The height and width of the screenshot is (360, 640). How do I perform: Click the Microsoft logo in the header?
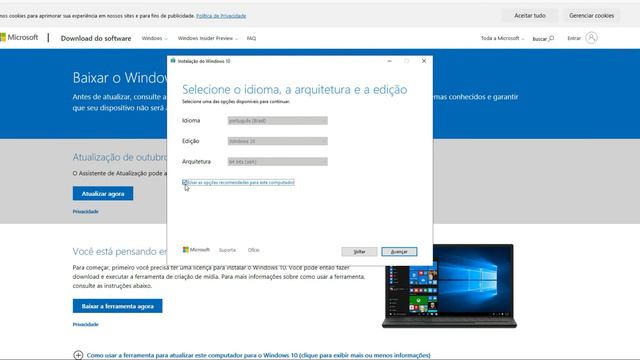(x=19, y=38)
